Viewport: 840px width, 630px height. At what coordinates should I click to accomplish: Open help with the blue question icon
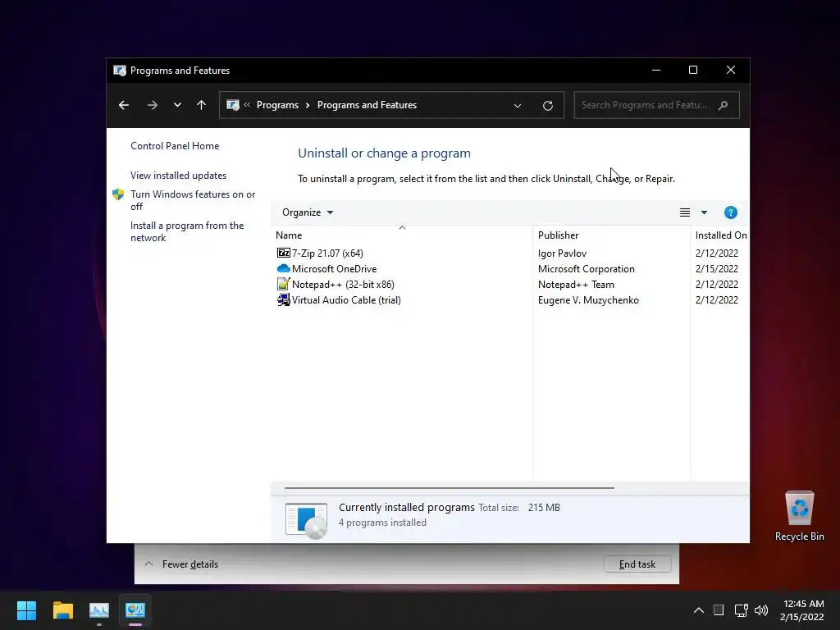tap(730, 212)
